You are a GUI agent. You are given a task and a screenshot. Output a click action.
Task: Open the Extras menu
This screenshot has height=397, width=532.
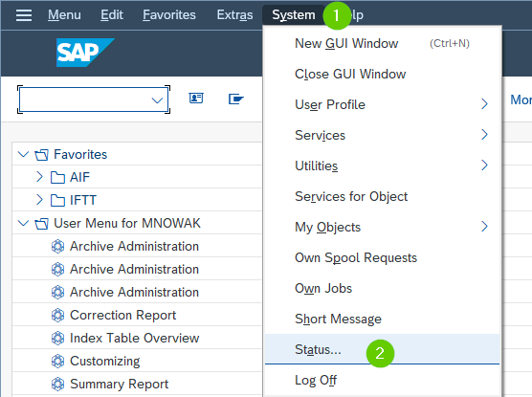coord(234,15)
